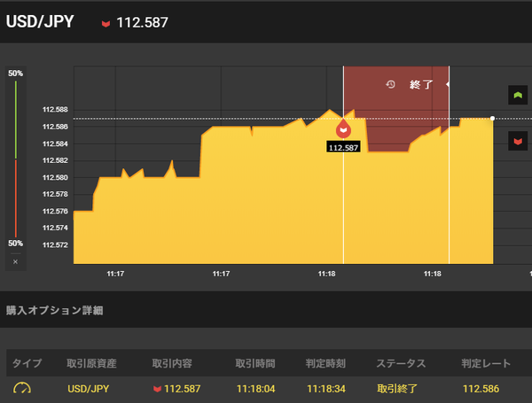Click the USD/JPY title in header
The width and height of the screenshot is (532, 403).
(x=40, y=21)
